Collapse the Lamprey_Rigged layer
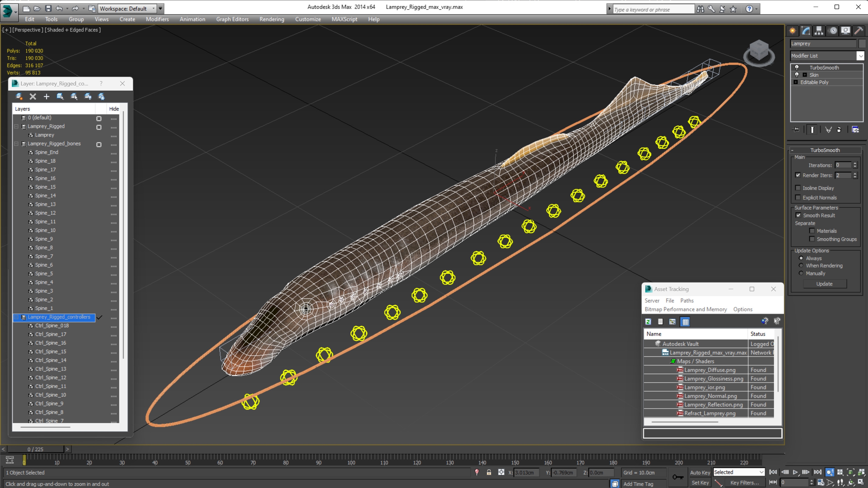The height and width of the screenshot is (488, 868). tap(16, 126)
